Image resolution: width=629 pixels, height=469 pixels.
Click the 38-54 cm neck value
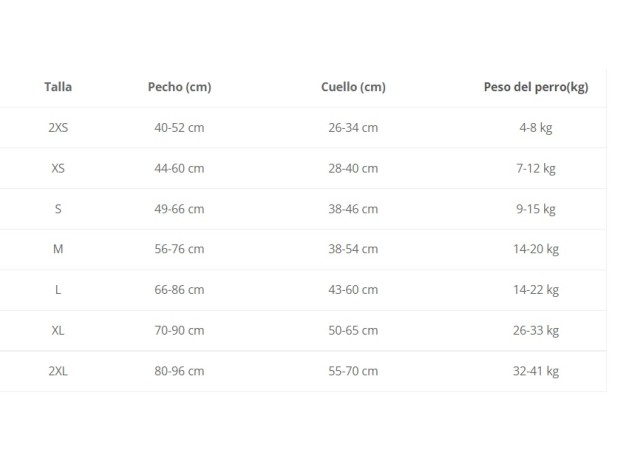(353, 249)
